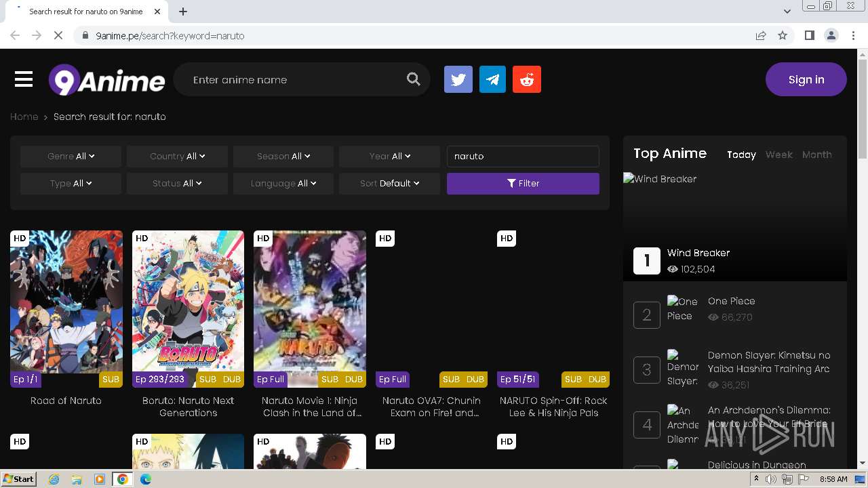
Task: Expand the Season filter dropdown
Action: pyautogui.click(x=283, y=156)
